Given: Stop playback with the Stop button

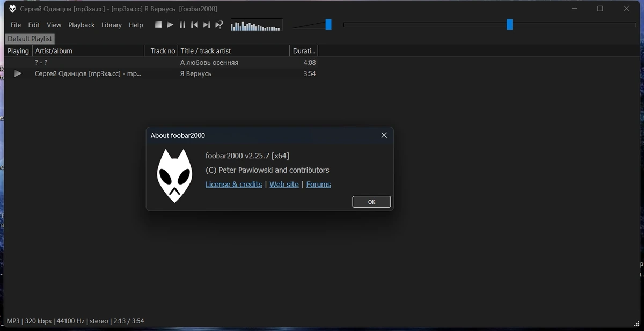Looking at the screenshot, I should point(158,25).
